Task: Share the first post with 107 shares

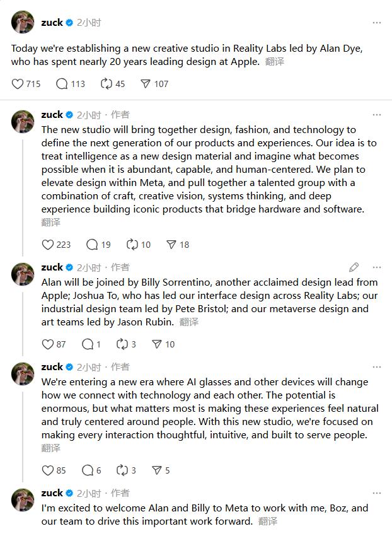Action: click(146, 84)
